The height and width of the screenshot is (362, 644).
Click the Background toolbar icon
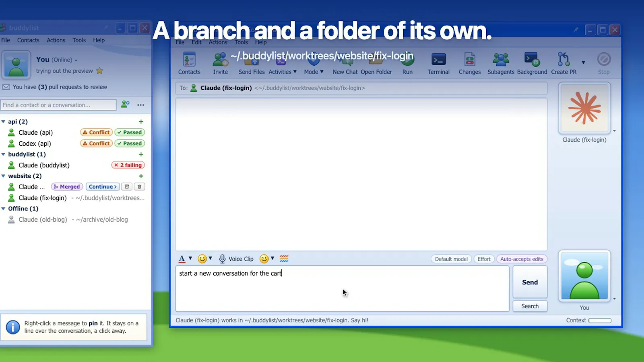(532, 64)
